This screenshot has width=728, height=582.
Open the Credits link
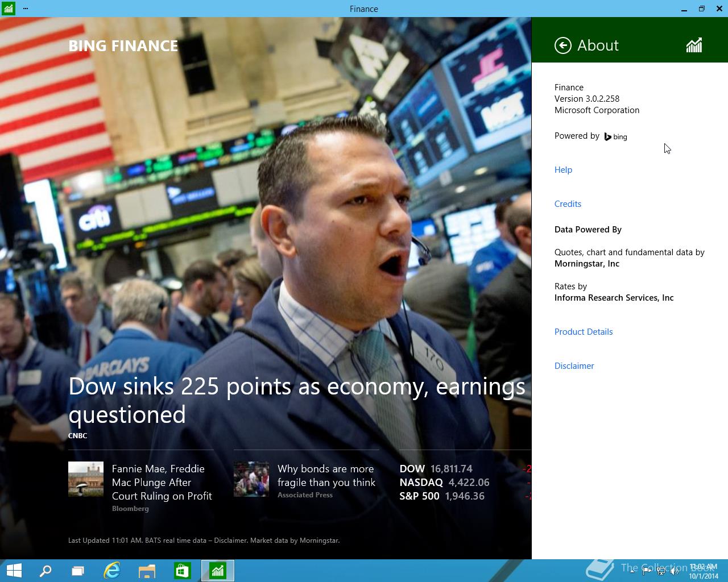pyautogui.click(x=568, y=204)
